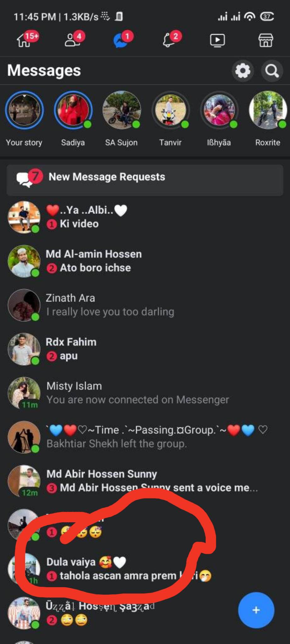Open the Notifications bell icon
Screen dimensions: 290x644
pos(169,40)
